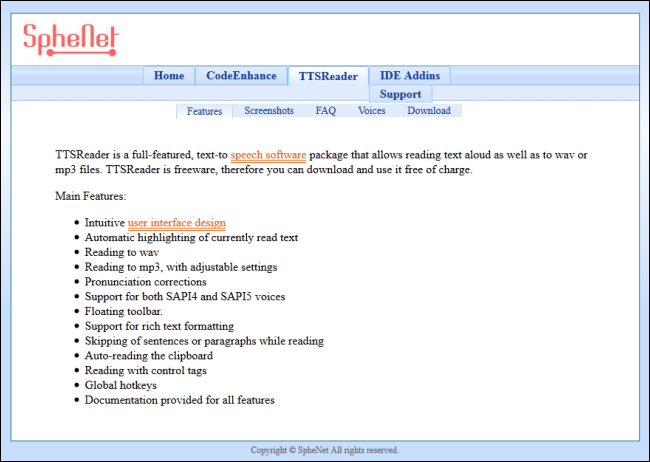The image size is (650, 462).
Task: Click 'Support for rich text formatting'
Action: [x=159, y=326]
